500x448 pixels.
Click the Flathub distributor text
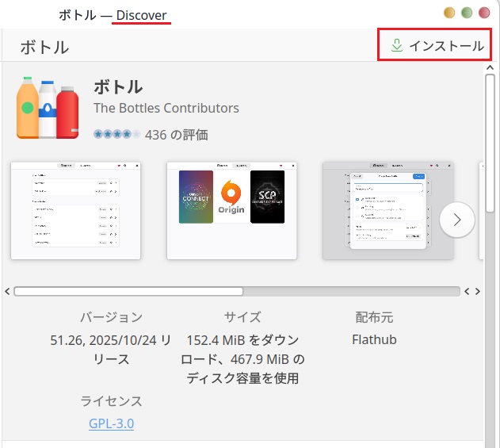374,339
